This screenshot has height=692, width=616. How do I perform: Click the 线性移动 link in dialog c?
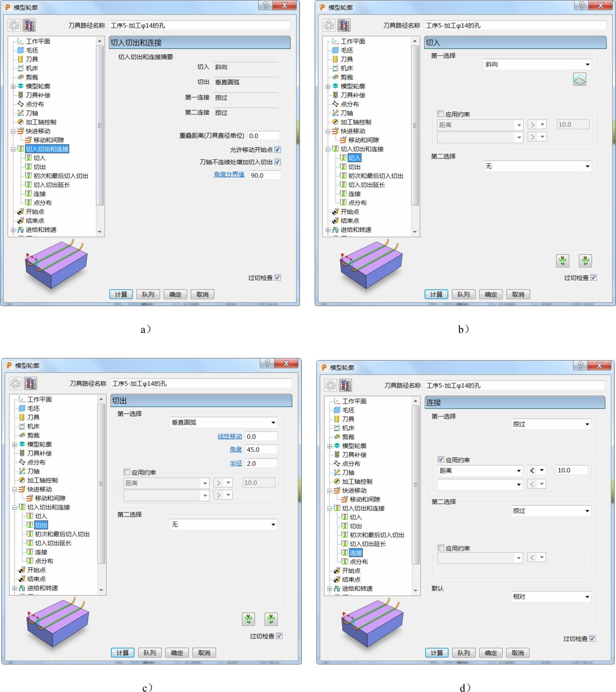tap(230, 437)
